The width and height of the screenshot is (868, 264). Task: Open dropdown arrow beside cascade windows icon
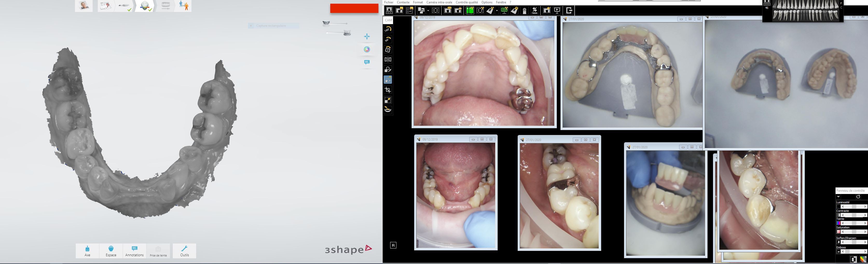[x=428, y=10]
